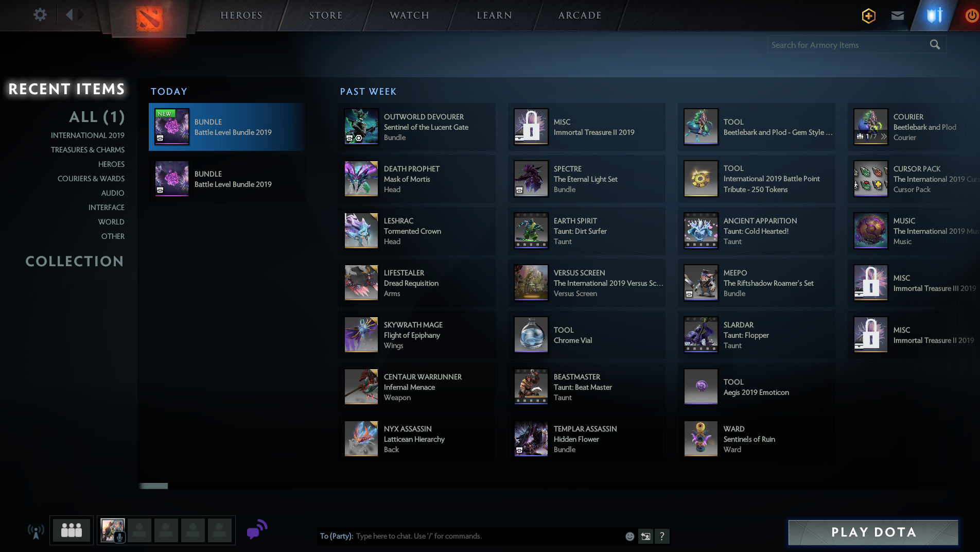Click the armory search magnifier icon
Viewport: 980px width, 552px height.
(x=935, y=45)
